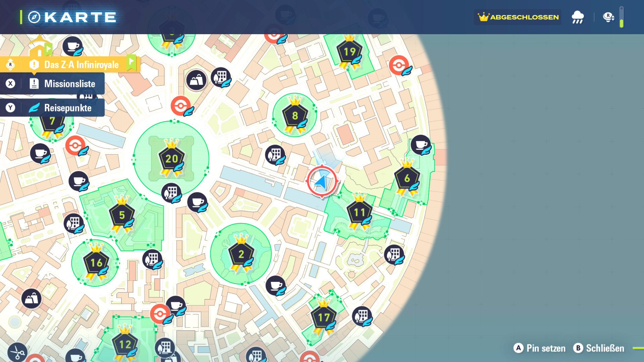Screen dimensions: 644x362
Task: Toggle the rain weather indicator
Action: [578, 17]
